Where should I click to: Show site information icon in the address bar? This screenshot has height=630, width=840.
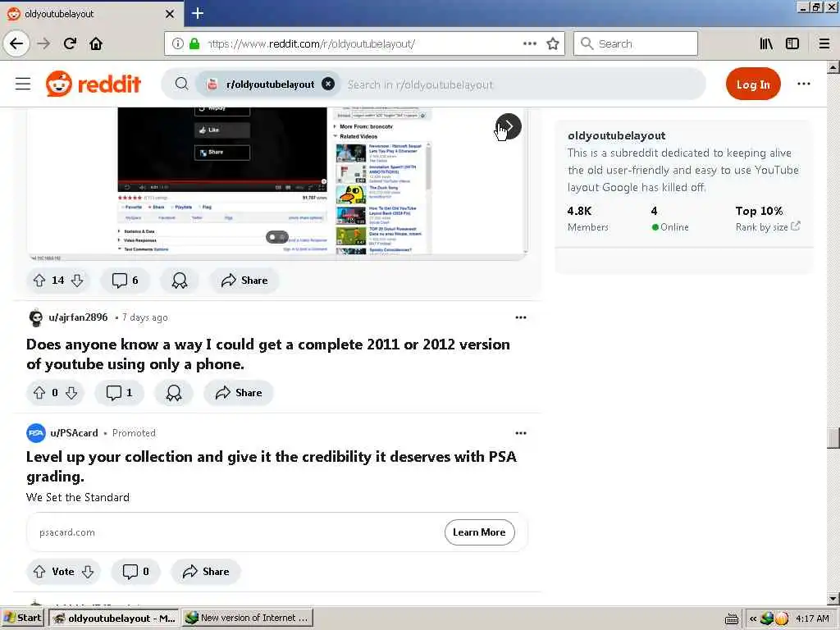177,43
